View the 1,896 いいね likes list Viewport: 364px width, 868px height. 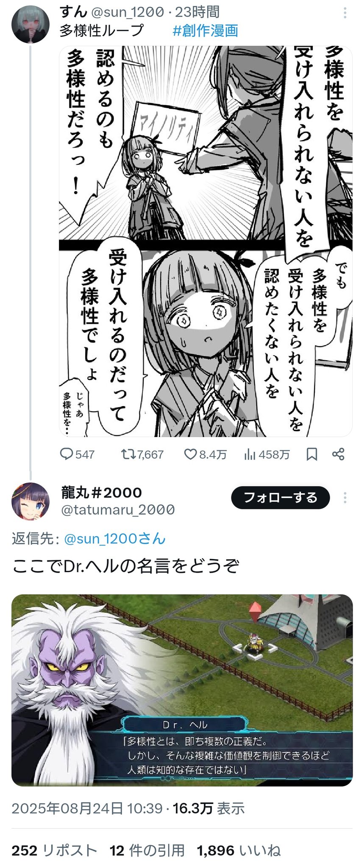tap(239, 851)
